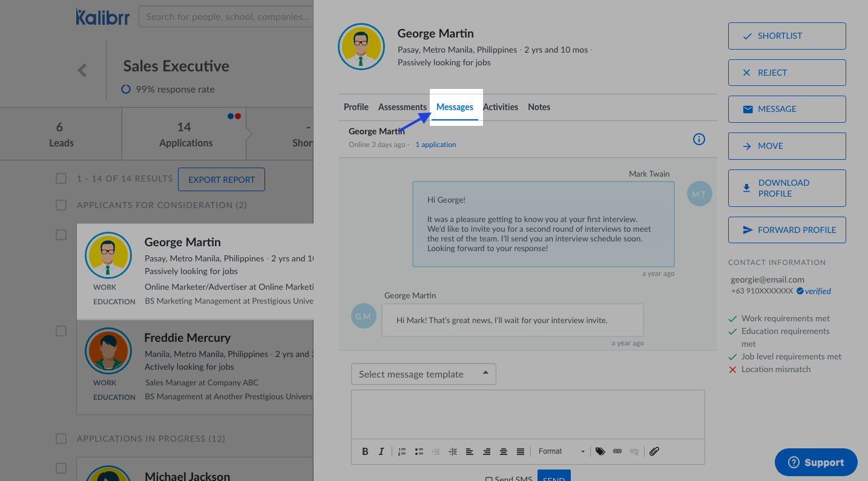Open the Select message template dropdown

click(423, 374)
